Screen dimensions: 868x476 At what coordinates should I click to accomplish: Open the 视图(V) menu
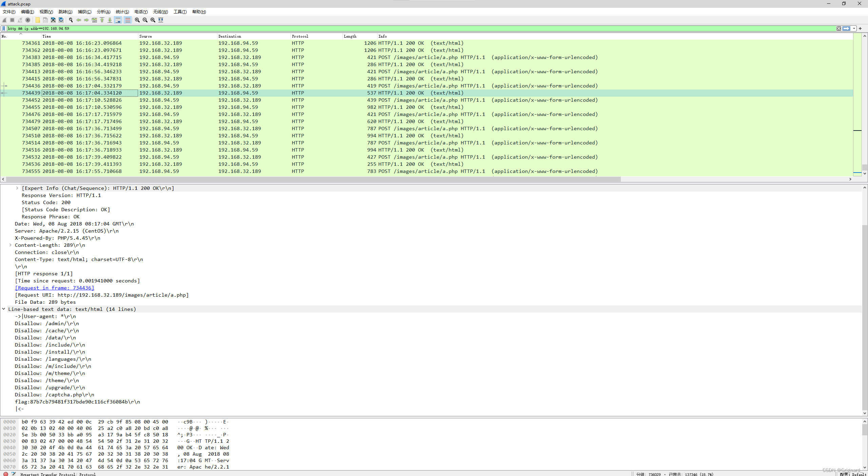[46, 12]
